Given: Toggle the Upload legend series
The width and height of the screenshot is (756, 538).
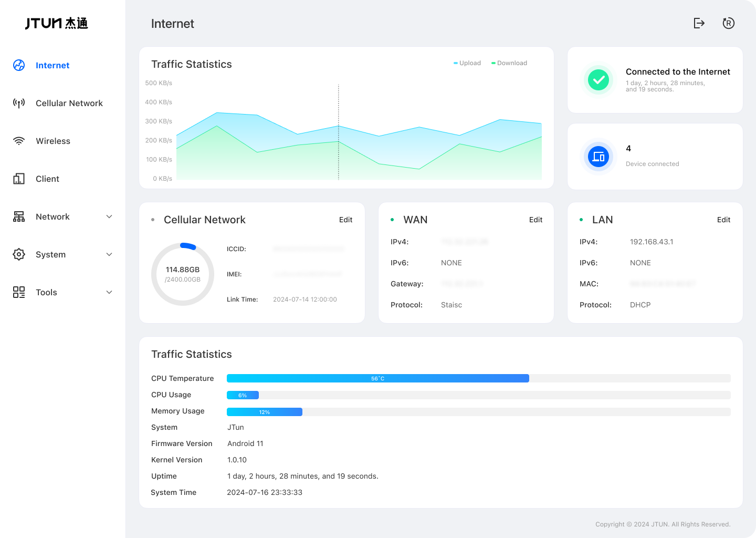Looking at the screenshot, I should pyautogui.click(x=467, y=63).
